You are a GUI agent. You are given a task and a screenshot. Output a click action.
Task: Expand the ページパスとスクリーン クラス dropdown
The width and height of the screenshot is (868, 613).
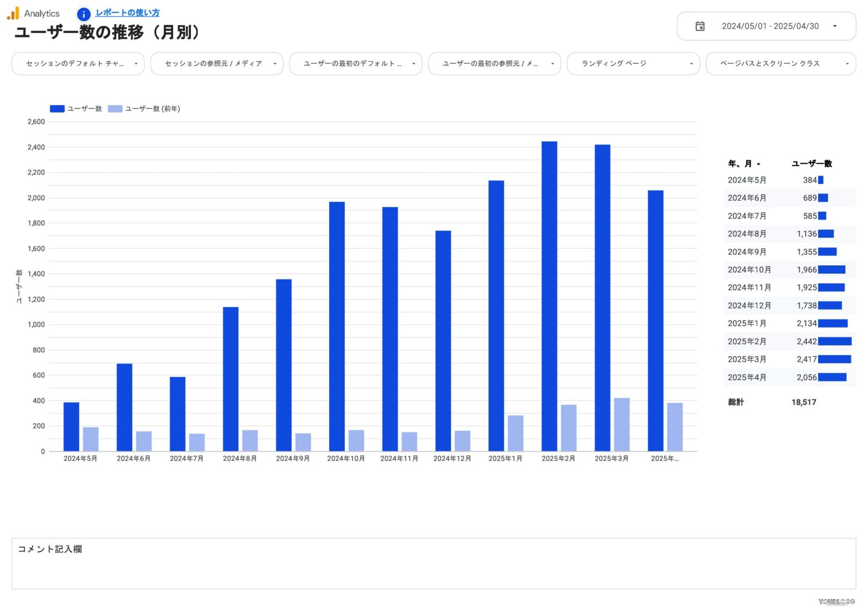coord(780,64)
